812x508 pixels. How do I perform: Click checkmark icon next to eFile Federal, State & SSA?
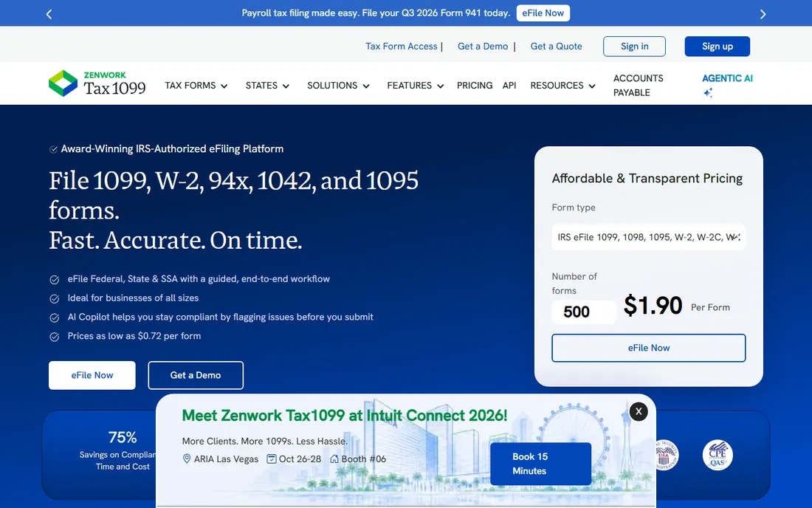55,280
